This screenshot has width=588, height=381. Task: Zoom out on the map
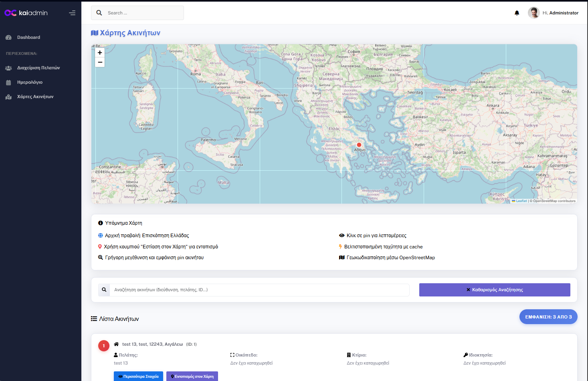coord(100,62)
